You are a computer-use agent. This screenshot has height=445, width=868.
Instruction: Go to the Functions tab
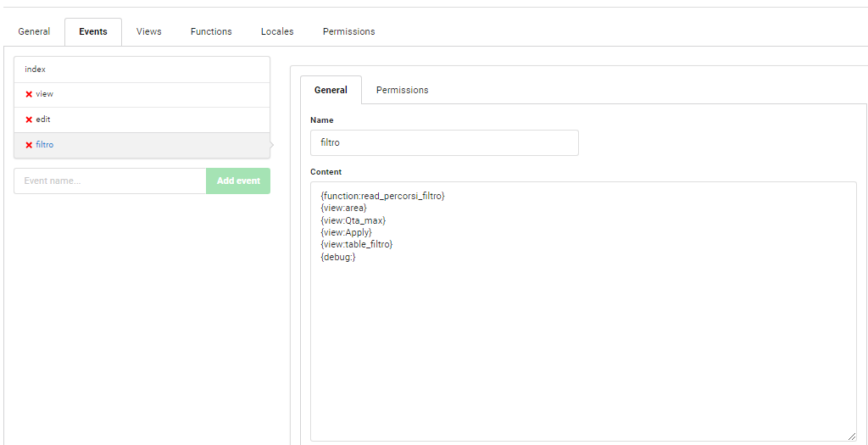(211, 31)
